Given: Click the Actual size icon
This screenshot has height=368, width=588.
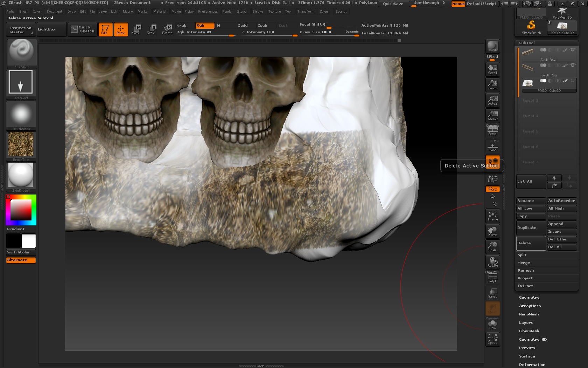Looking at the screenshot, I should [492, 100].
